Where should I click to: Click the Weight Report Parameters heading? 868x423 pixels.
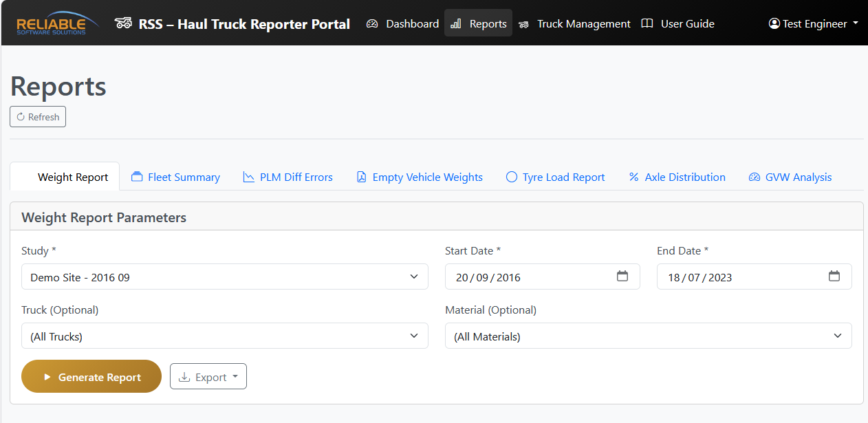(x=104, y=217)
